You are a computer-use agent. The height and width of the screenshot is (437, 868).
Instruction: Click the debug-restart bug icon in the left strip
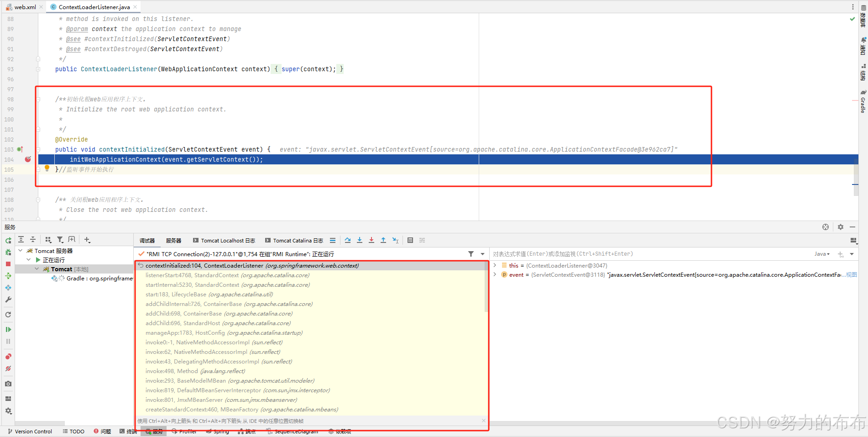pyautogui.click(x=8, y=252)
